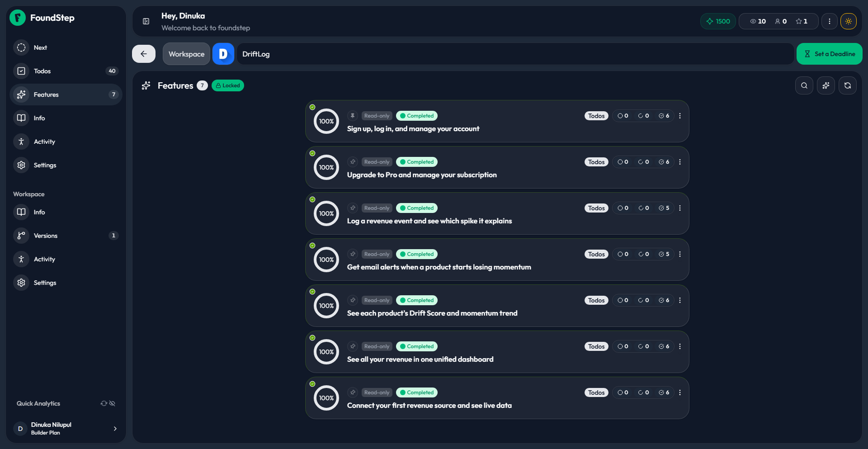Click 100% progress ring on Sign up feature
The width and height of the screenshot is (868, 449).
pyautogui.click(x=326, y=121)
